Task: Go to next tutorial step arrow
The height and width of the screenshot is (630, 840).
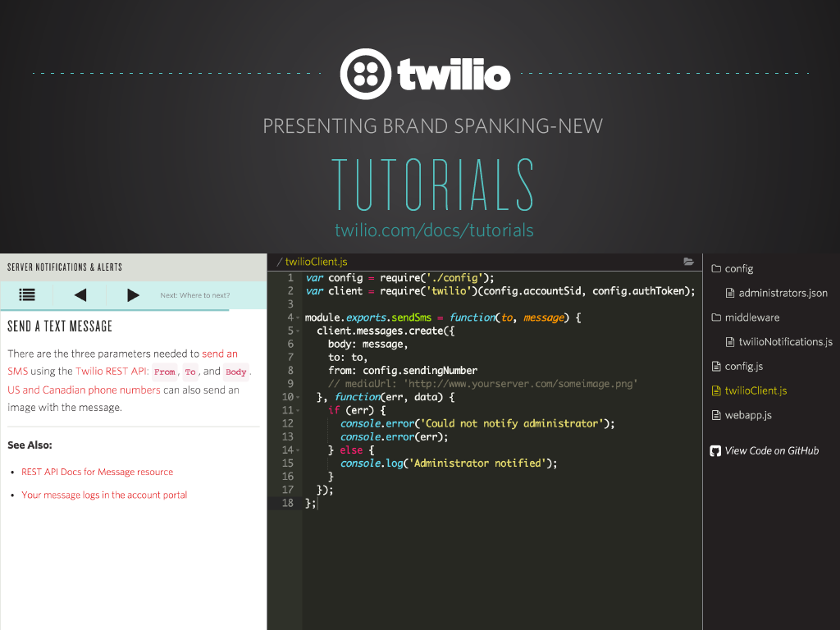Action: point(134,294)
